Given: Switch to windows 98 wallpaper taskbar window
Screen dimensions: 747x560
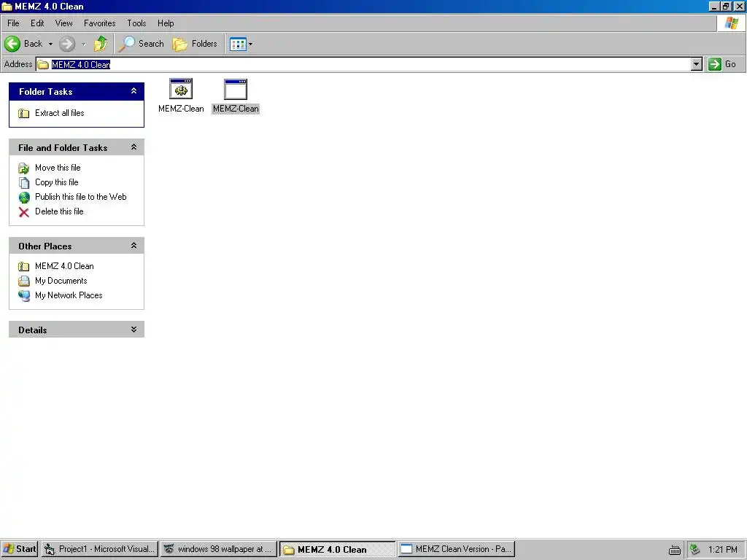Looking at the screenshot, I should (x=219, y=549).
